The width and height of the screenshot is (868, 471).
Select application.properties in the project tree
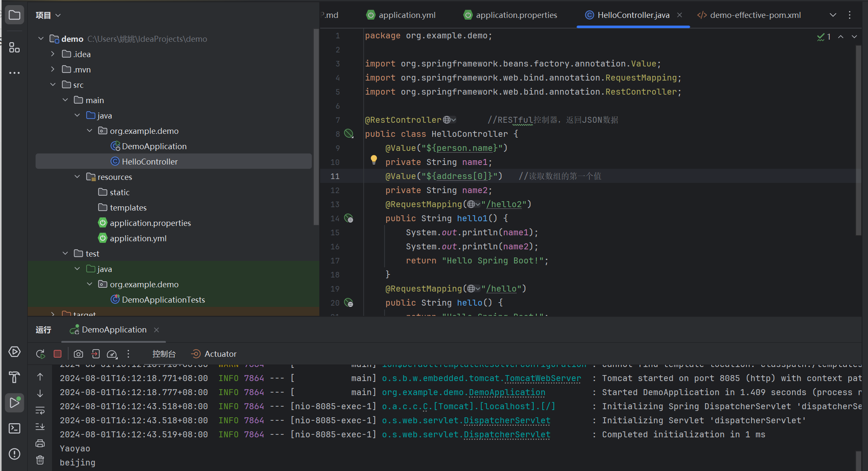coord(150,223)
